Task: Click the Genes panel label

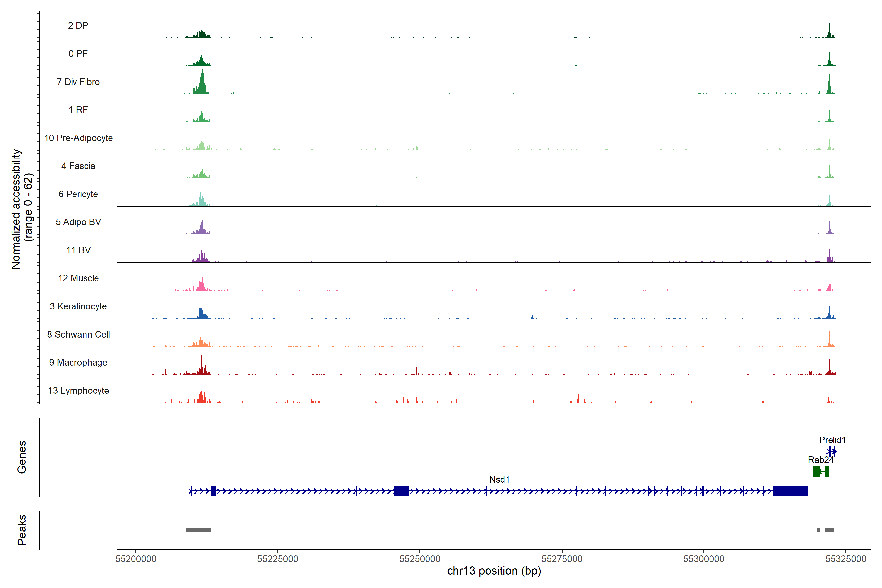Action: 22,457
